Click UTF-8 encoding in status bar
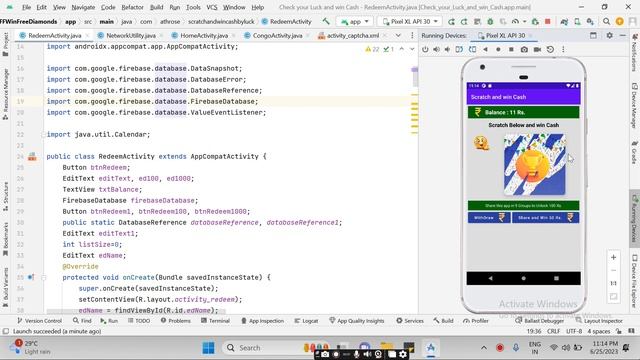Viewport: 640px width, 360px height. pos(574,331)
